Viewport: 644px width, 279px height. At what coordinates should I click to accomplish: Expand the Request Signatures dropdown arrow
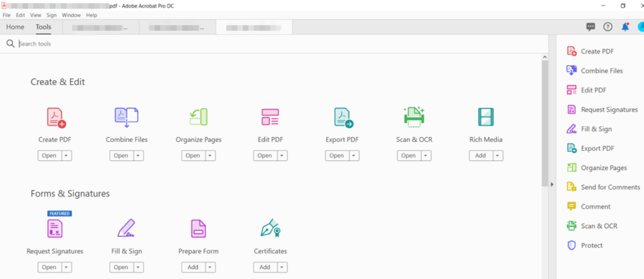tap(67, 267)
